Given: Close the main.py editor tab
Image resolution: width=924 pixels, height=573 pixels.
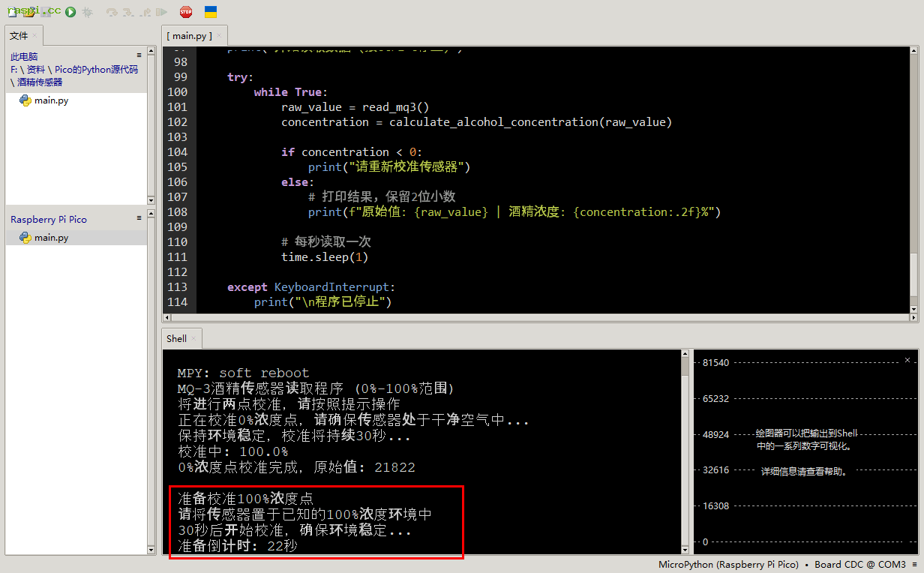Looking at the screenshot, I should click(x=220, y=36).
